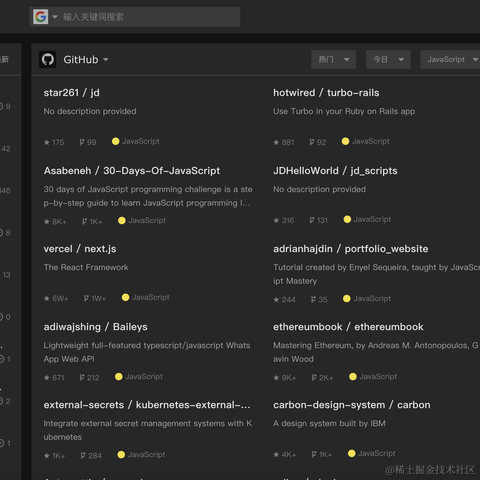Open the adiwajshing / Baileys repository
Screen dimensions: 480x480
95,327
